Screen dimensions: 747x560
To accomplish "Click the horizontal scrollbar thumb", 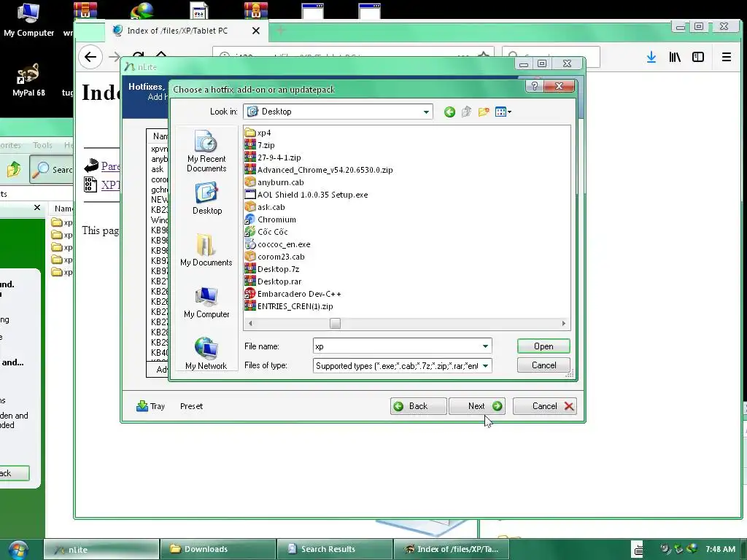I will [335, 323].
